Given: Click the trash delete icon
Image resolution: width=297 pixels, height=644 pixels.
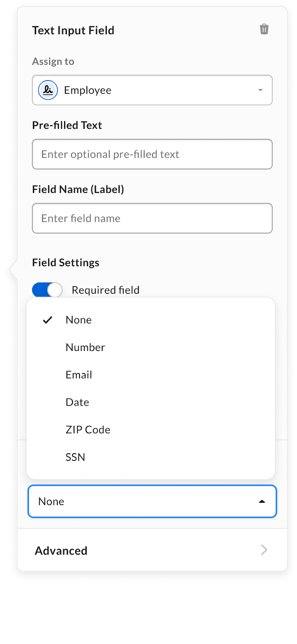Looking at the screenshot, I should [264, 29].
